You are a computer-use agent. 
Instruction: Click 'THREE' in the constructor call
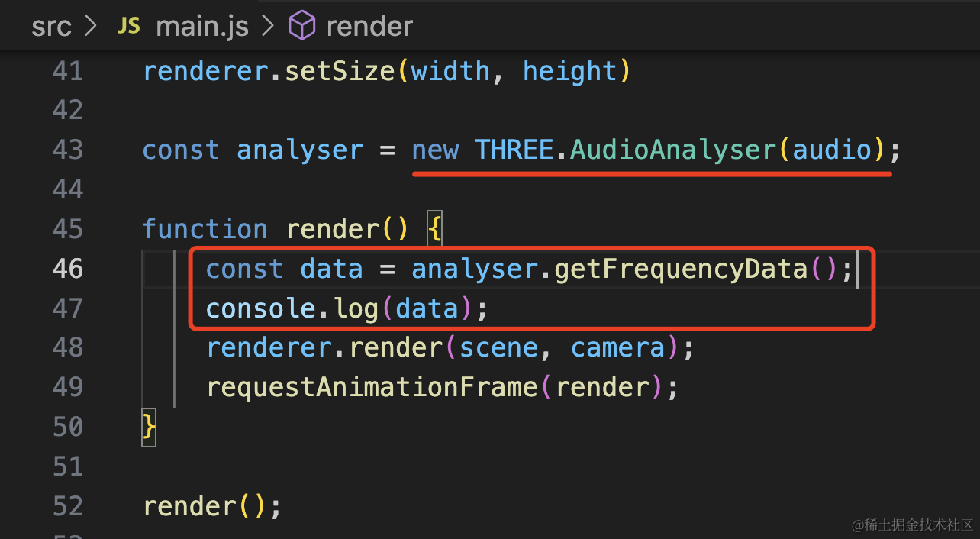[x=514, y=150]
